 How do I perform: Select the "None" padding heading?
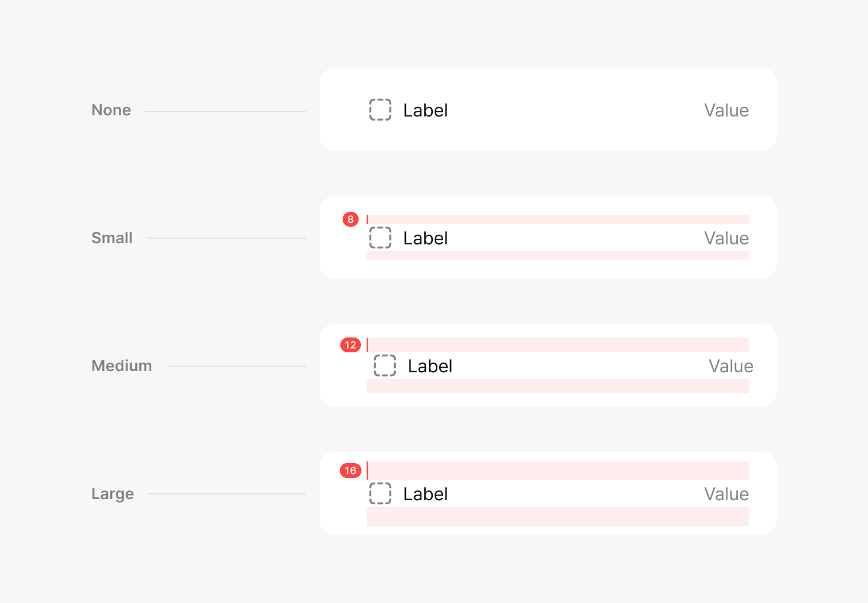(111, 110)
